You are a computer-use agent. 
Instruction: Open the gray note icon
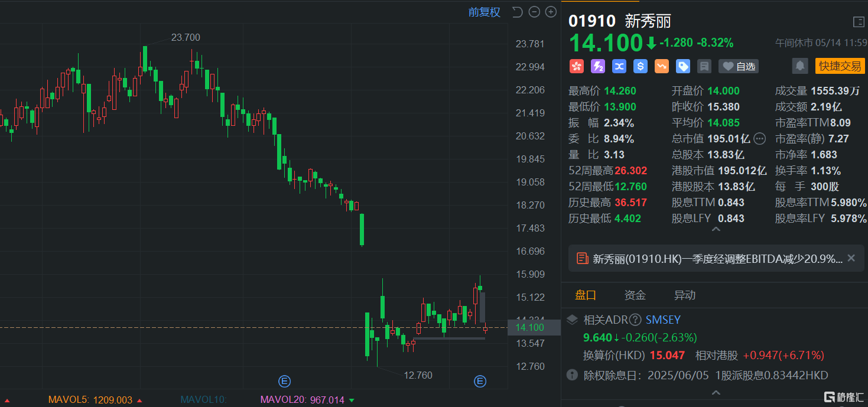[704, 66]
